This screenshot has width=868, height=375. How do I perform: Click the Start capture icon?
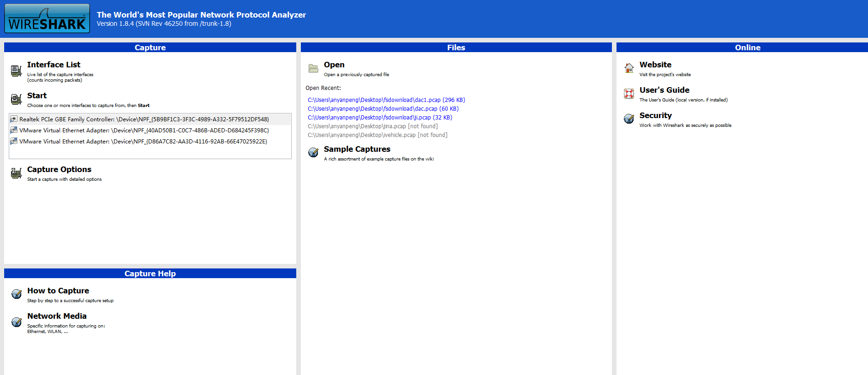pos(16,99)
